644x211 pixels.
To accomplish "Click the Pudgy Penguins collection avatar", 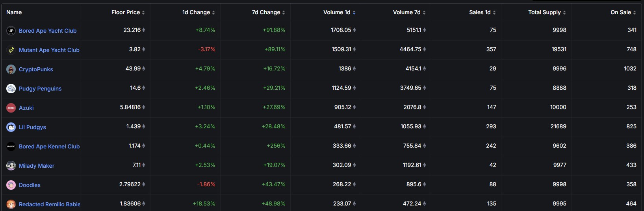I will (11, 88).
